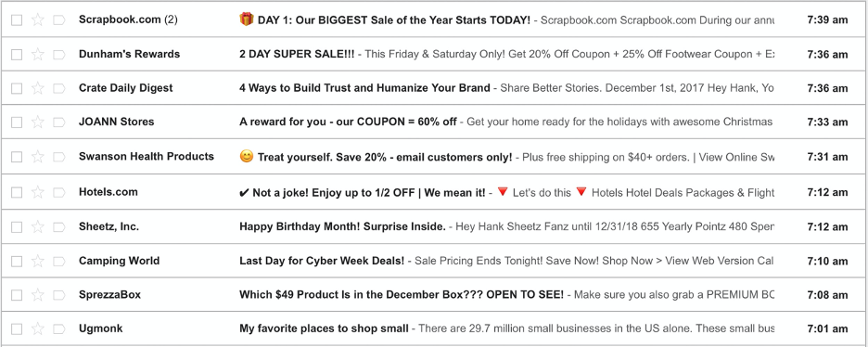Star the Swanson Health Products email
The width and height of the screenshot is (868, 347).
(x=38, y=157)
